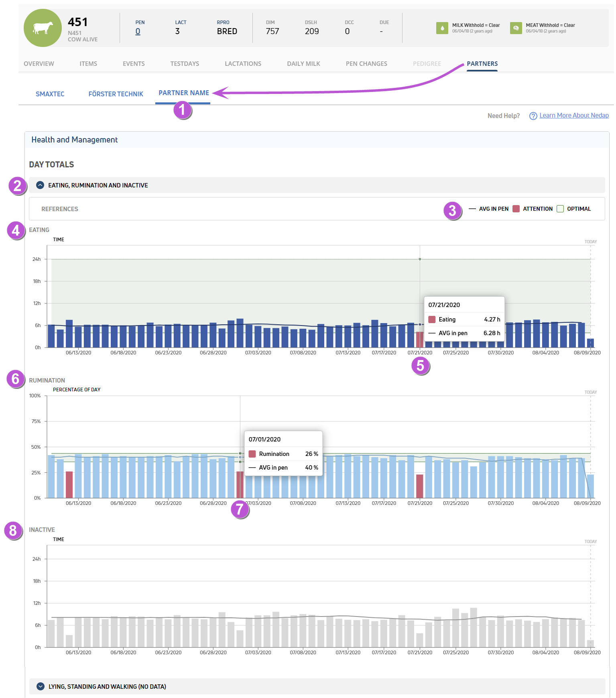Click 'MEAT Withhold = Clear' text

(551, 25)
